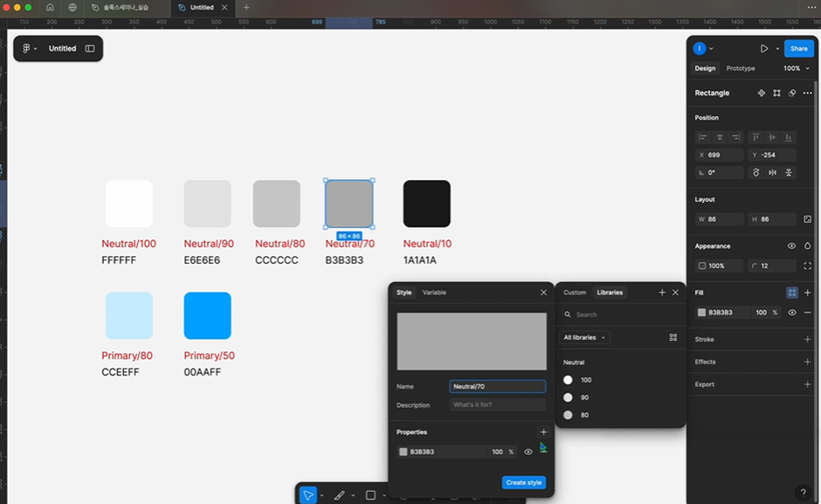Switch to the Variable tab in style dialog
Screen dimensions: 821x504
point(434,293)
